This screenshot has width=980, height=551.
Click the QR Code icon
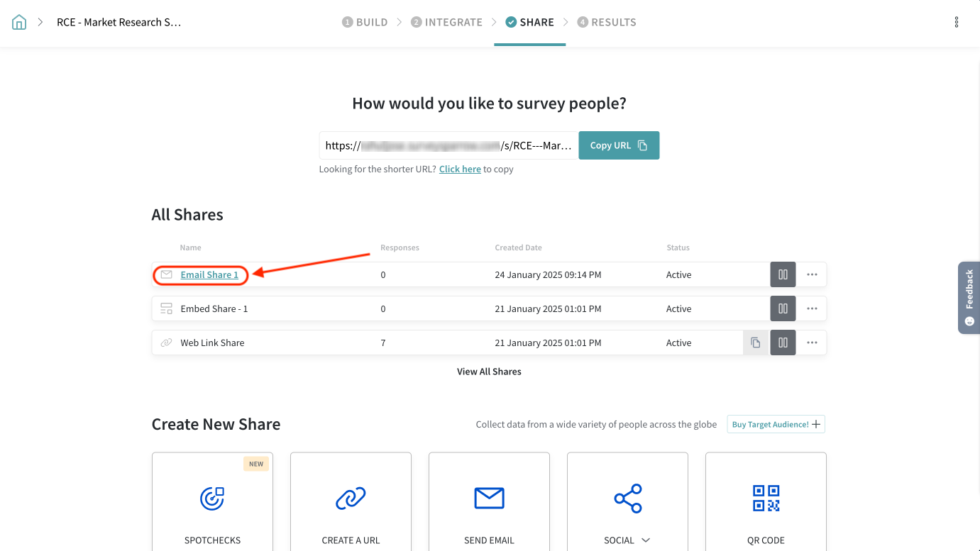coord(766,499)
